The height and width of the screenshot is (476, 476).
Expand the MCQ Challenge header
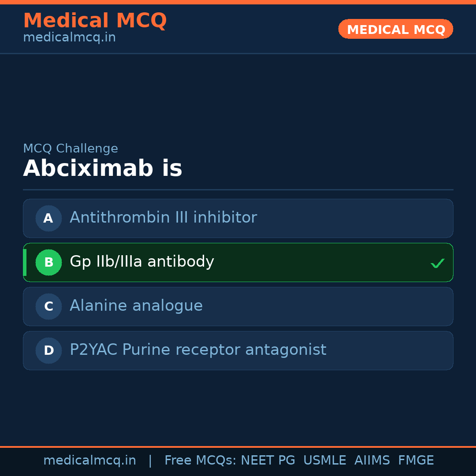pos(71,149)
